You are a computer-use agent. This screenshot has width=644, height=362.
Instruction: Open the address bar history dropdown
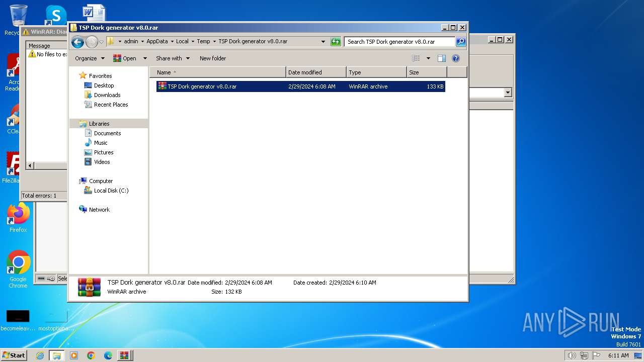pyautogui.click(x=323, y=42)
